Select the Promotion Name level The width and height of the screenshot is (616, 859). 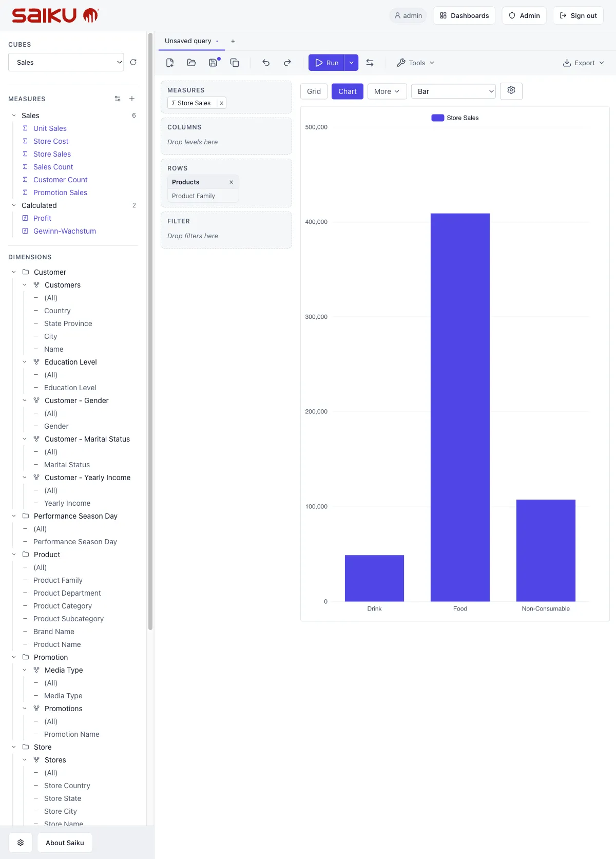pyautogui.click(x=72, y=734)
